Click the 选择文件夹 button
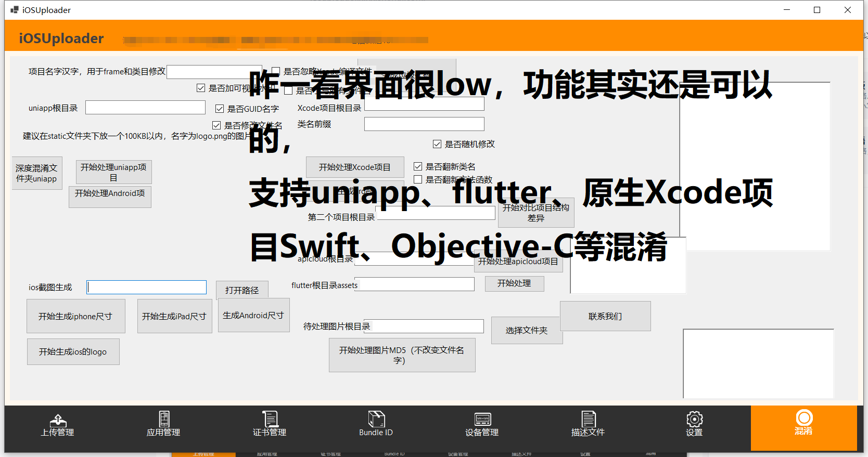The width and height of the screenshot is (868, 457). tap(527, 331)
